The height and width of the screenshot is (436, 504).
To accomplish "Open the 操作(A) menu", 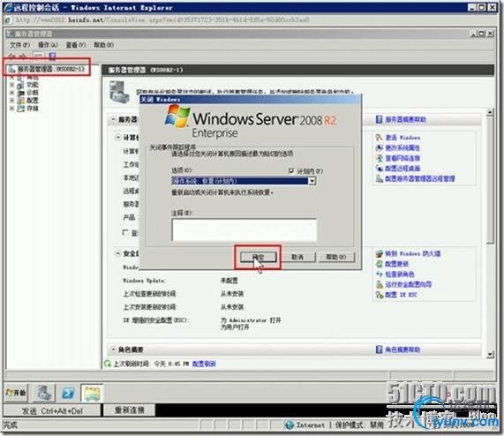I will [x=48, y=45].
